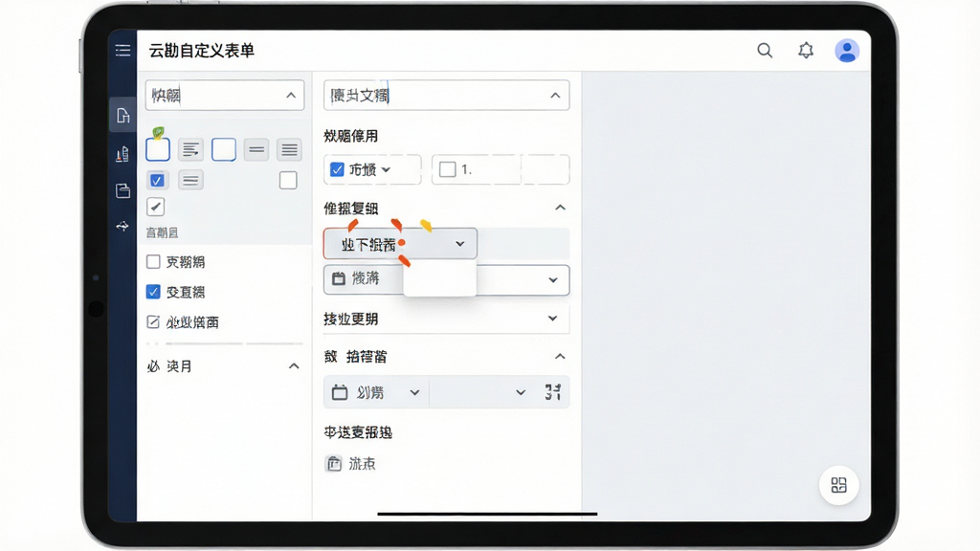
Task: Click the blank dashed field right of "1."
Action: click(545, 169)
